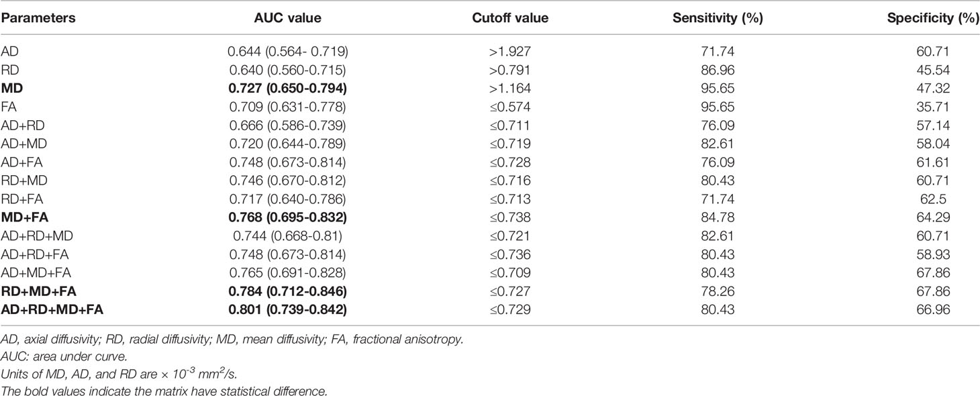980x396 pixels.
Task: Click the MD+FA row label
Action: pos(25,217)
